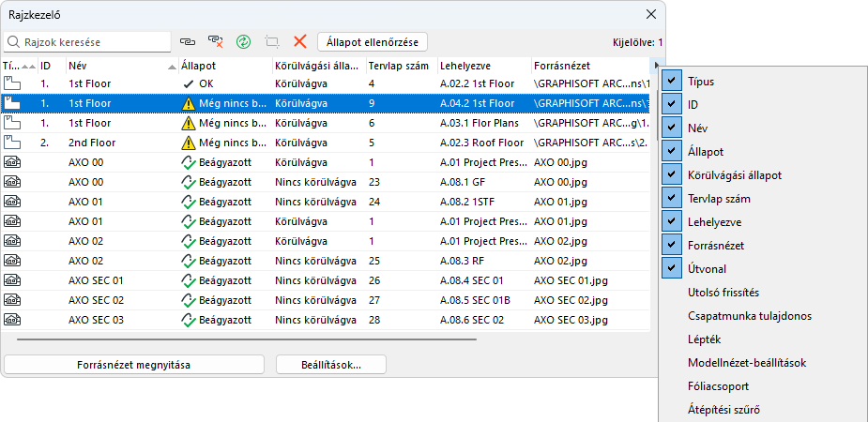The width and height of the screenshot is (868, 422).
Task: Click cell A.03.1 Flor Plans
Action: point(480,124)
